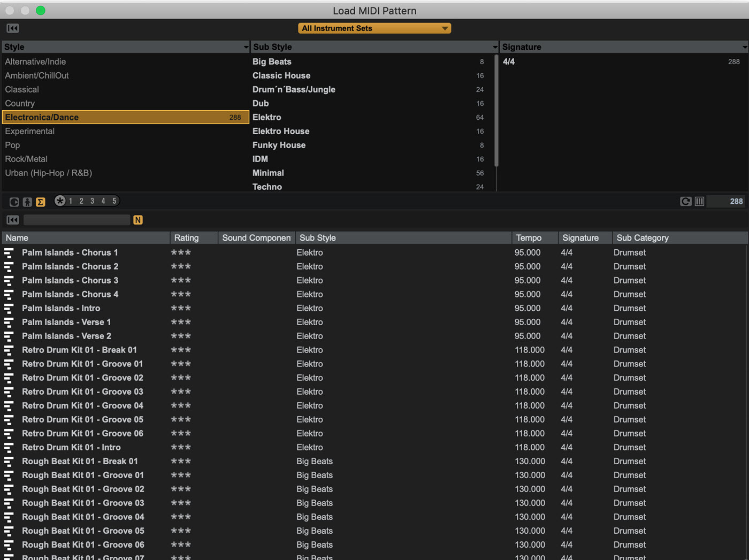
Task: Click the refresh results icon
Action: [685, 201]
